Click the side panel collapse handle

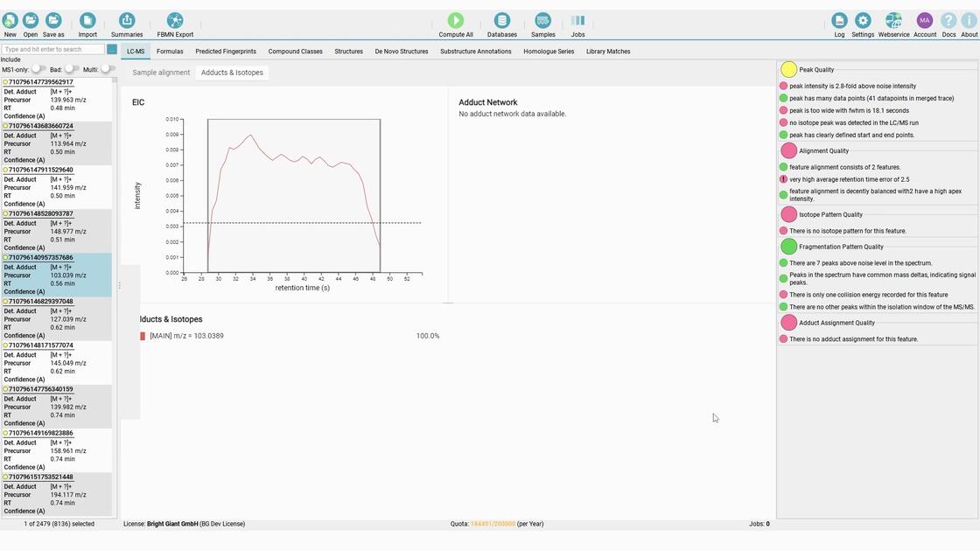tap(119, 285)
